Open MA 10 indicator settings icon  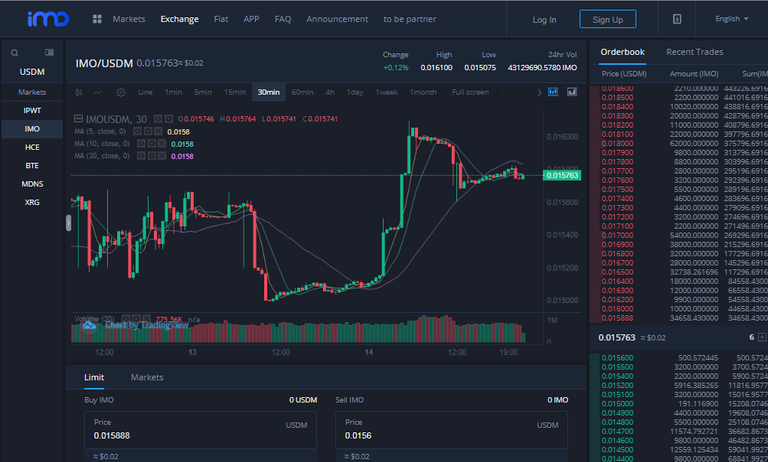point(151,144)
